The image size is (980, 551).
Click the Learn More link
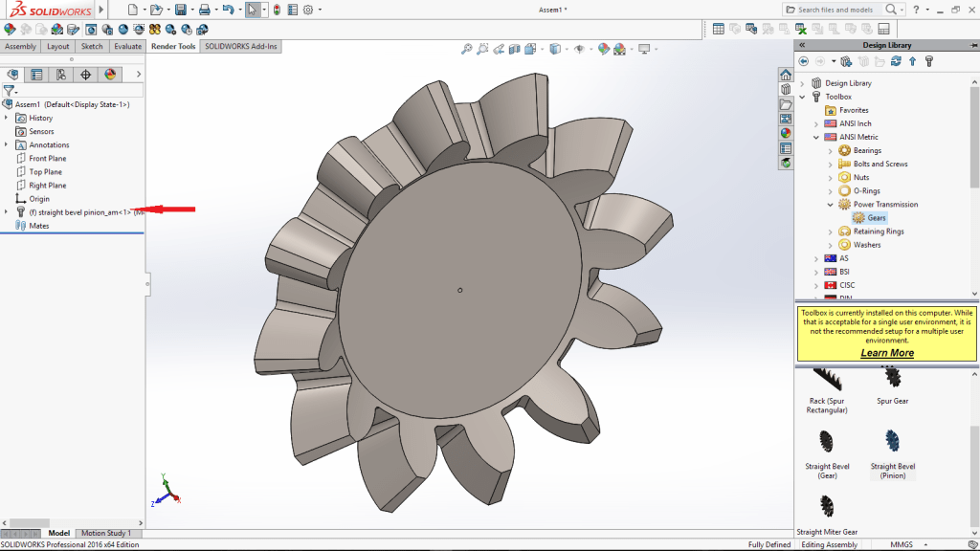pyautogui.click(x=885, y=352)
